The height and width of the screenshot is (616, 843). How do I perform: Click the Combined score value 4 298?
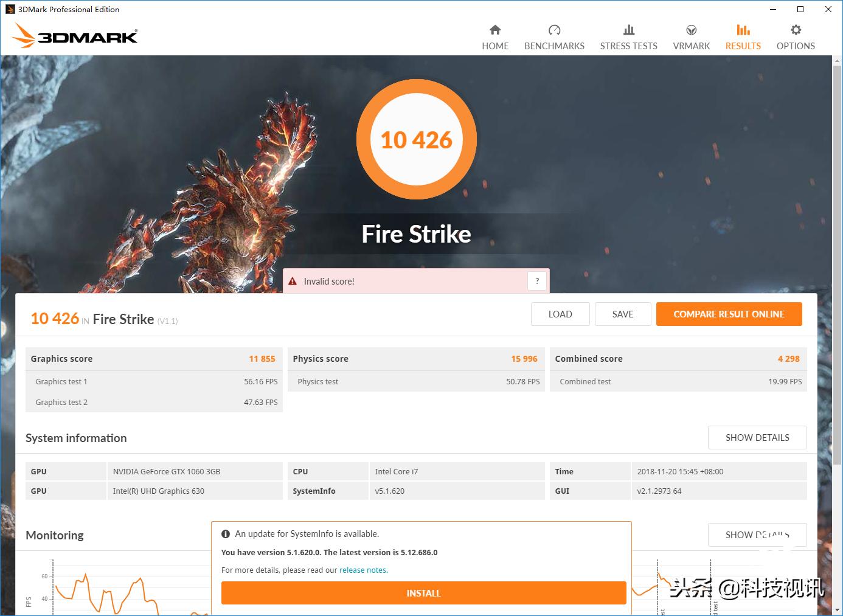click(x=788, y=359)
